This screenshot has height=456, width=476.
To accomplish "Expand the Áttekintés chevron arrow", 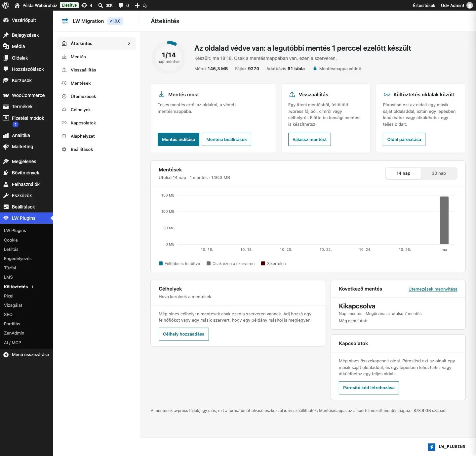I will point(129,43).
